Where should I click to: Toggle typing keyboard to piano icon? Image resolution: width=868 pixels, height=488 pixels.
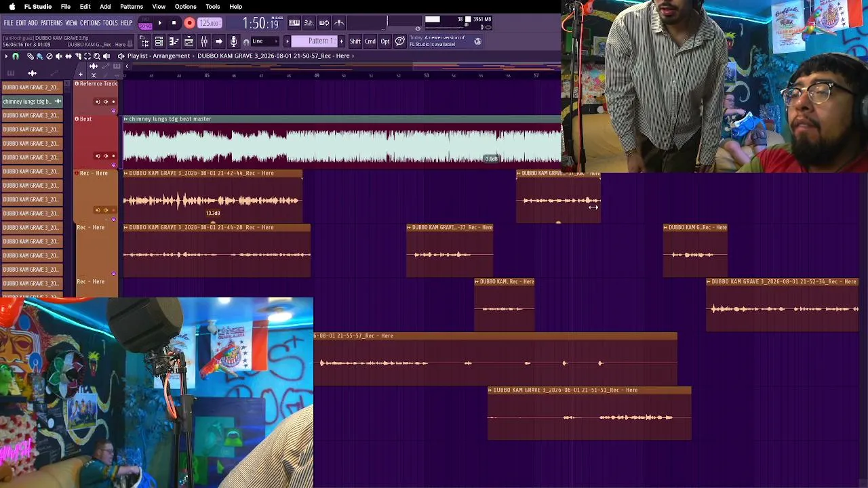294,23
